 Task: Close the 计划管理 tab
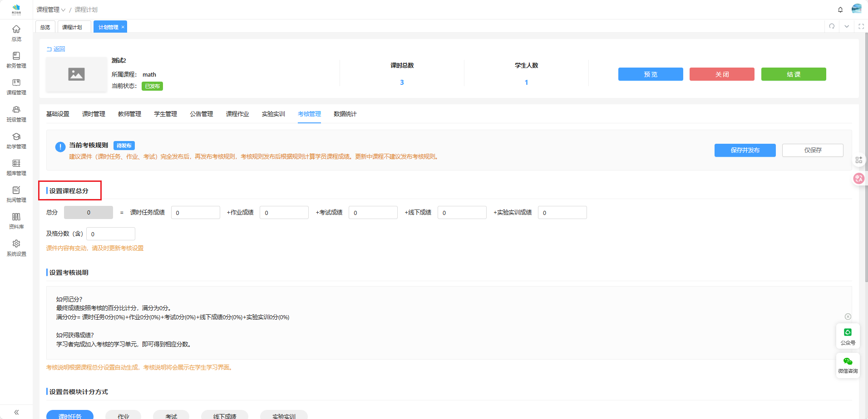click(x=123, y=27)
